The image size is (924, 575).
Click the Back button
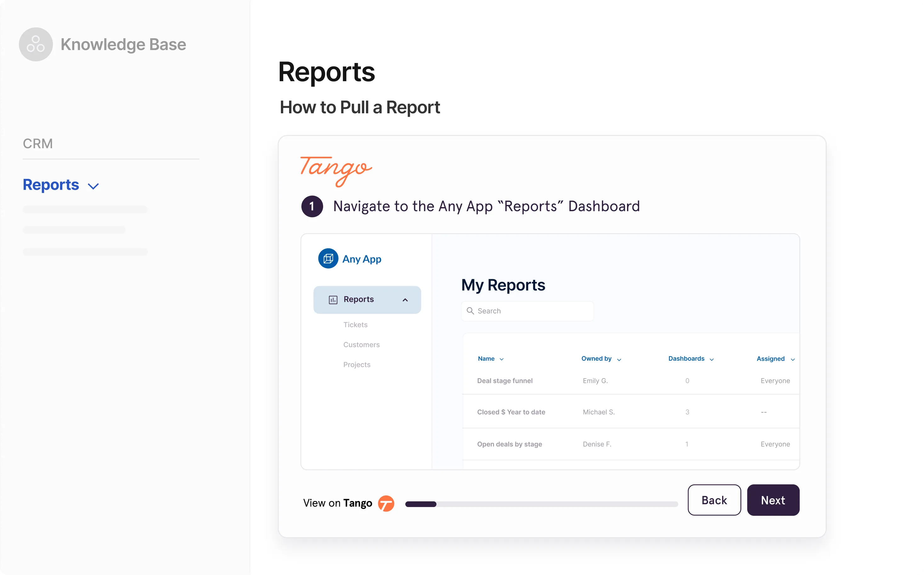coord(714,500)
